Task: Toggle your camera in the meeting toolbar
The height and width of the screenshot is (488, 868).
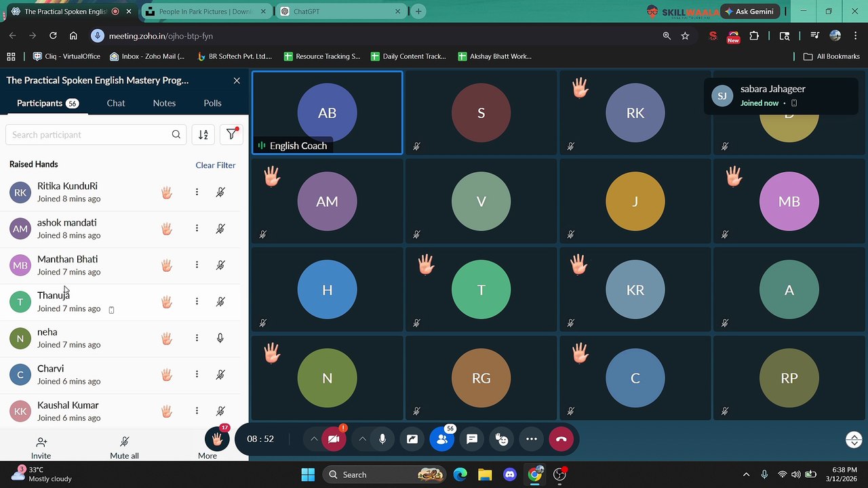Action: coord(334,439)
